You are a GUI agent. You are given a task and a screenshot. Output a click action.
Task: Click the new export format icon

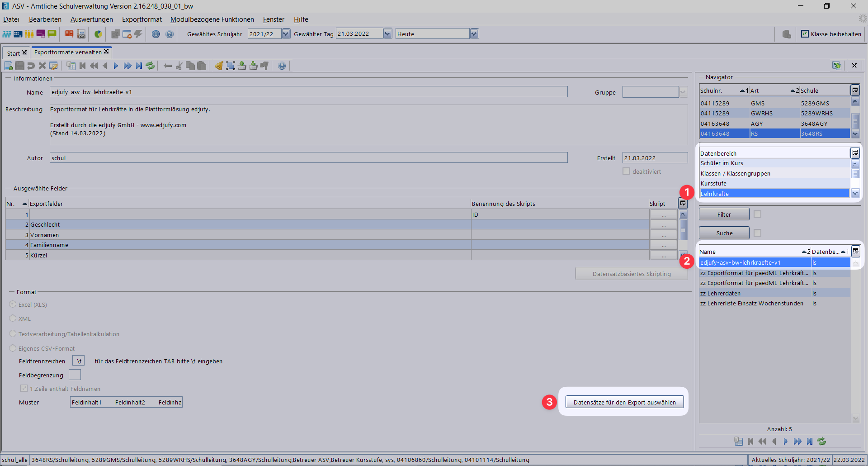(x=9, y=66)
